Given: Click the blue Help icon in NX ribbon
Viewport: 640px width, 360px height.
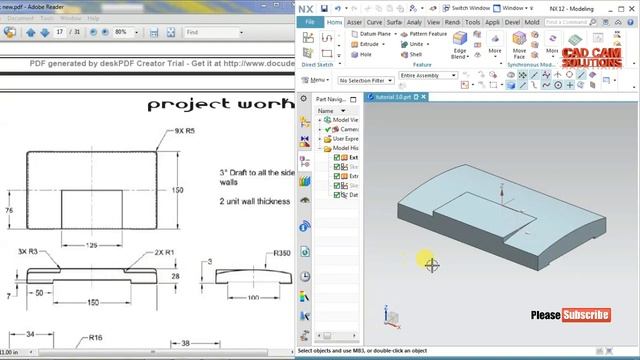Looking at the screenshot, I should 631,22.
